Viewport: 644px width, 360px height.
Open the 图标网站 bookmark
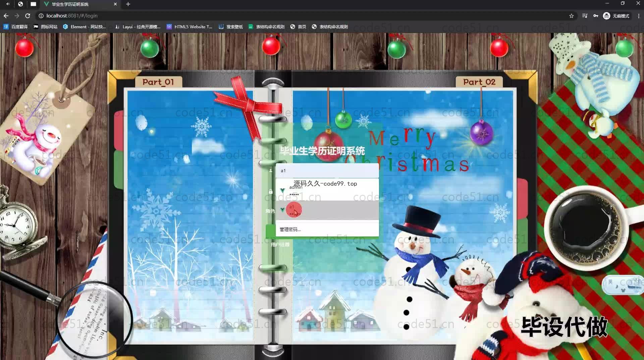click(45, 27)
